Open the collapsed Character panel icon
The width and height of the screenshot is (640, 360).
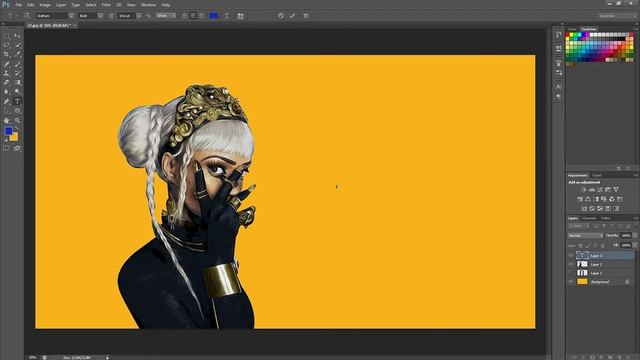tap(559, 87)
